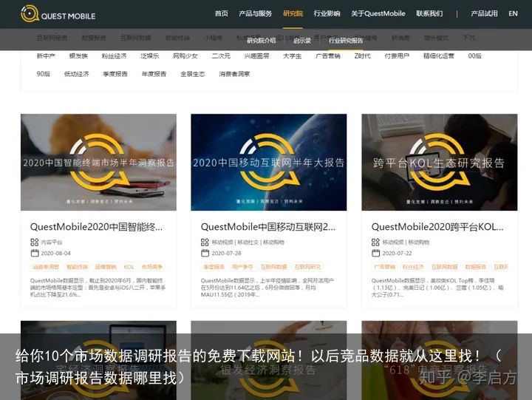Click the 产品试用 link
Image resolution: width=532 pixels, height=400 pixels.
484,13
